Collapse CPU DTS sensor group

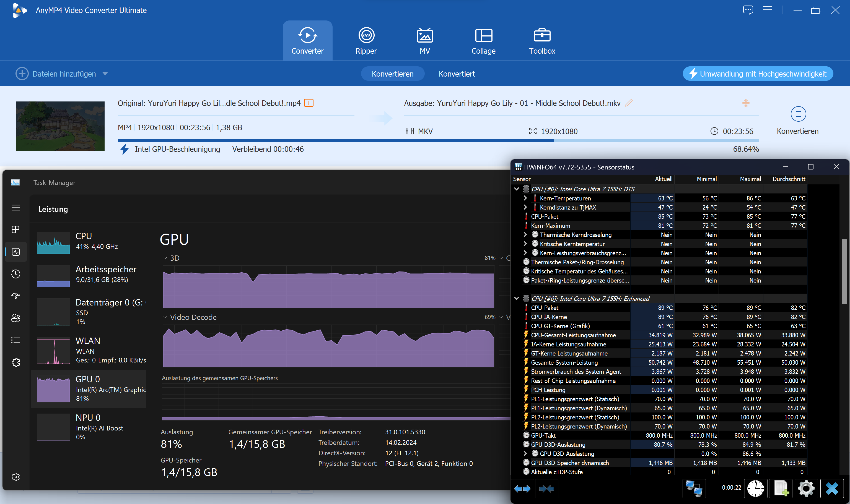coord(517,189)
